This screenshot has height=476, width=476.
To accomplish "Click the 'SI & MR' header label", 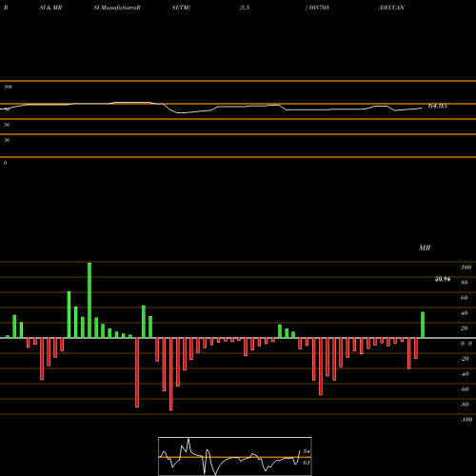I will (x=50, y=8).
